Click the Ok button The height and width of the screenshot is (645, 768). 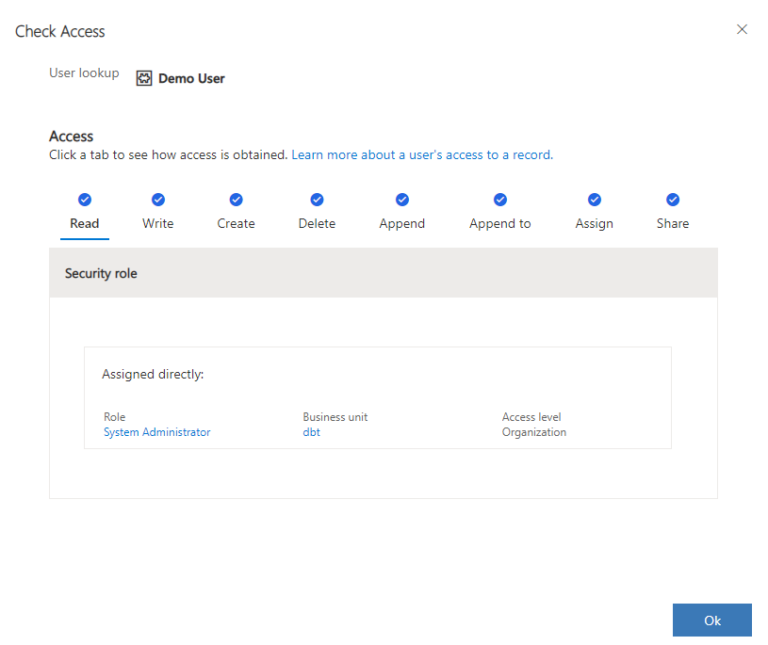pyautogui.click(x=712, y=620)
